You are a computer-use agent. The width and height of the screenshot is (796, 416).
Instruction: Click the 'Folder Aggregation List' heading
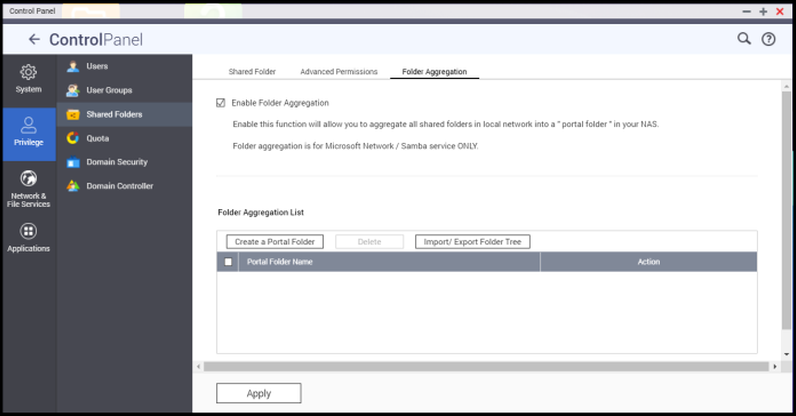point(260,212)
